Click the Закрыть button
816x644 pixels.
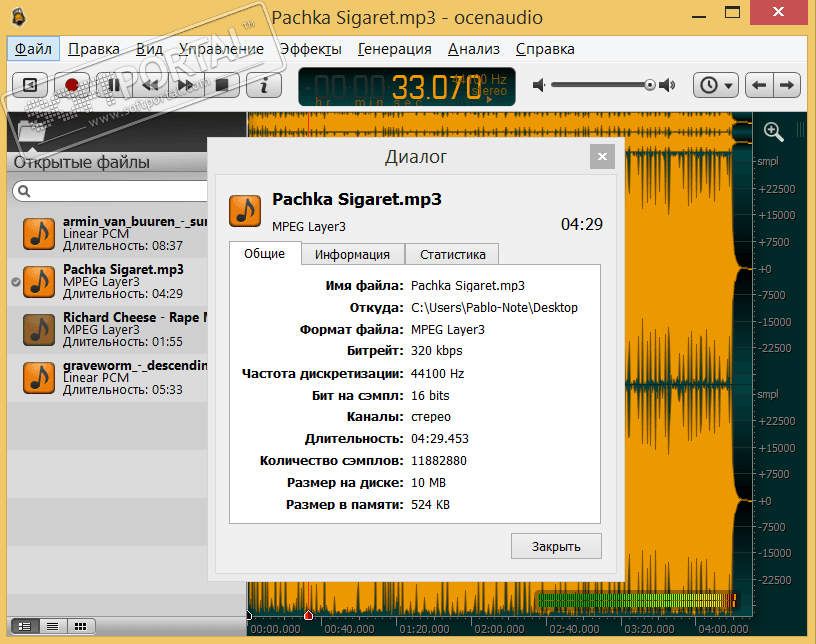point(556,546)
